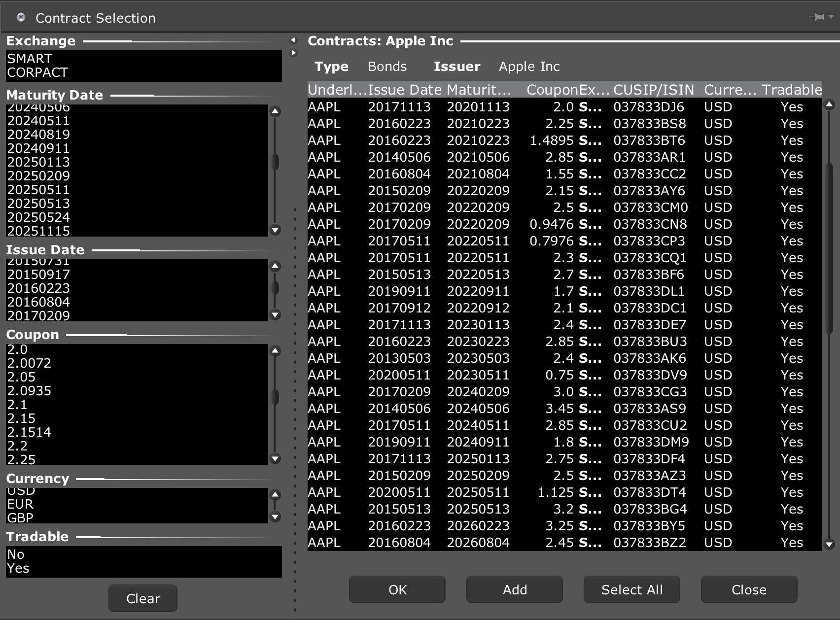Select coupon 2.1514 filter
The image size is (840, 620).
(x=137, y=432)
